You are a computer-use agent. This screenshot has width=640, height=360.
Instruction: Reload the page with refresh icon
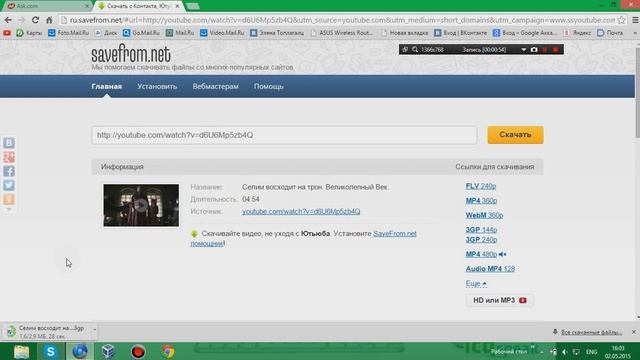point(35,20)
